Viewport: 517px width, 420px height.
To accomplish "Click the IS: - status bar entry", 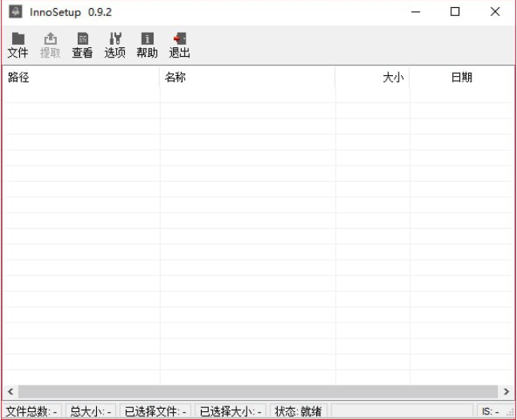I will click(x=491, y=411).
